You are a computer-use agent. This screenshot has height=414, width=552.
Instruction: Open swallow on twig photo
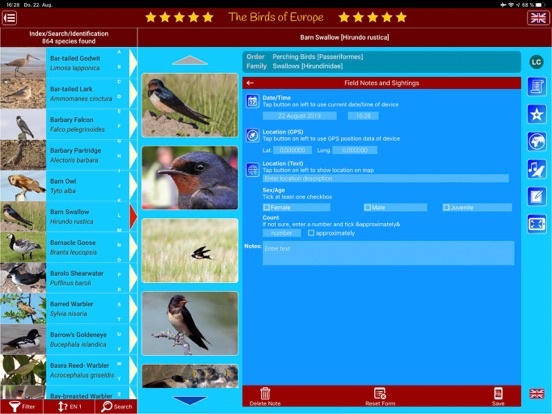pyautogui.click(x=190, y=324)
